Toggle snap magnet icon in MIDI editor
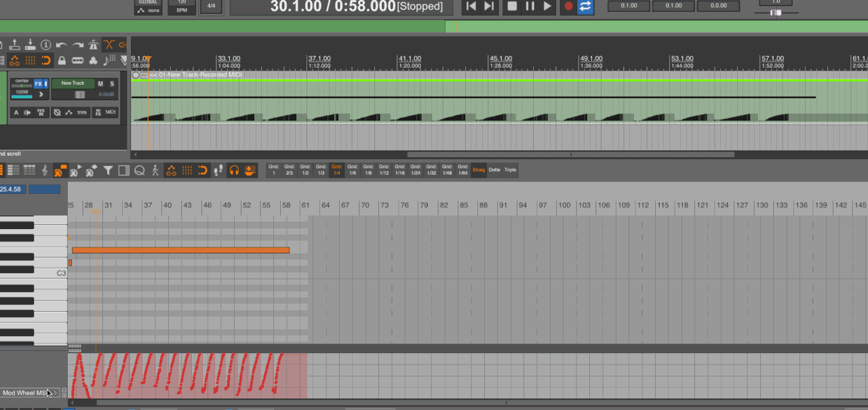Screen dimensions: 868x410 tap(202, 170)
